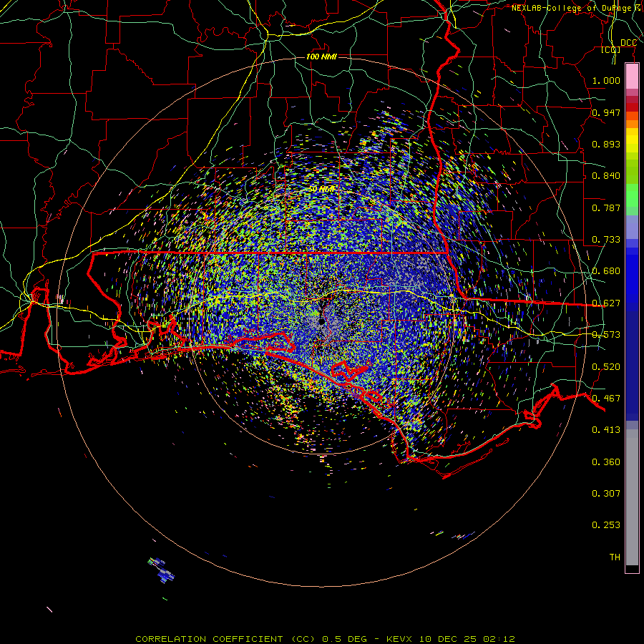Viewport: 644px width, 644px height.
Task: Click the TH threshold label
Action: click(615, 557)
